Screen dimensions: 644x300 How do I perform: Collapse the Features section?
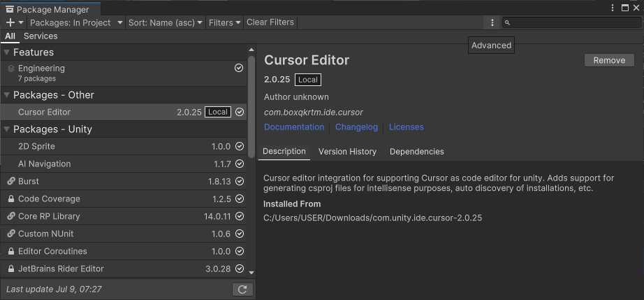pyautogui.click(x=6, y=52)
